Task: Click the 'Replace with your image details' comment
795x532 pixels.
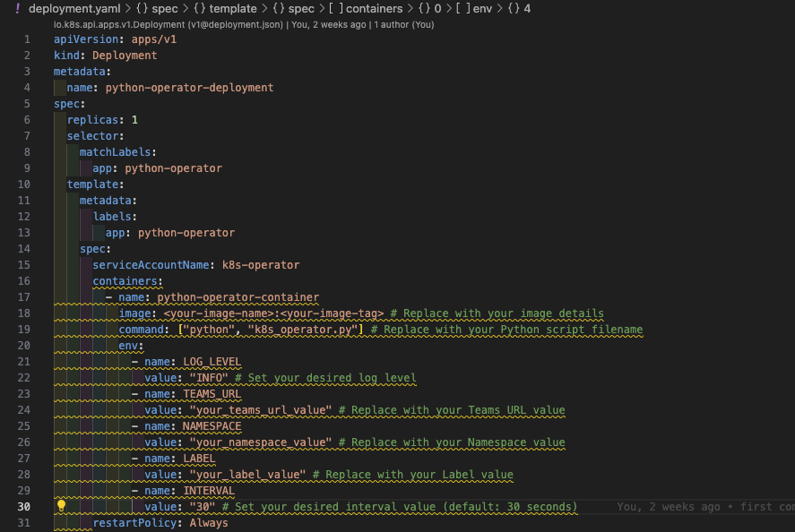Action: point(497,313)
